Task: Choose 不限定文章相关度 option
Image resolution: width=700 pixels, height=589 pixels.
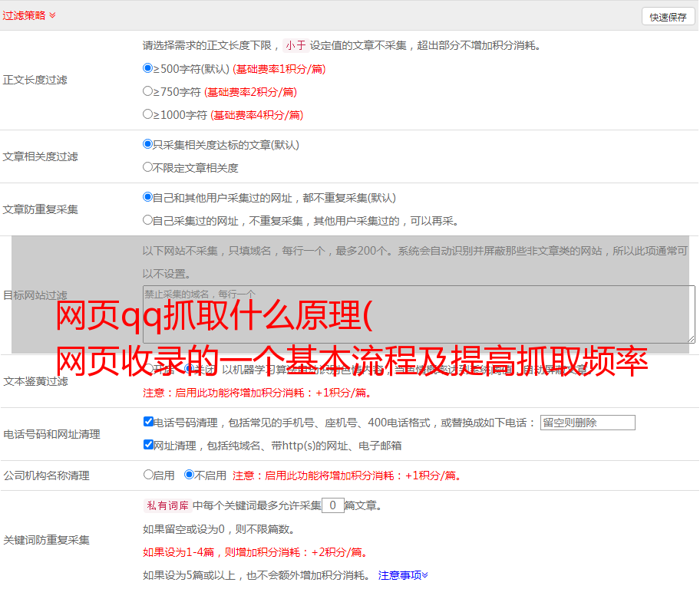Action: [x=147, y=167]
